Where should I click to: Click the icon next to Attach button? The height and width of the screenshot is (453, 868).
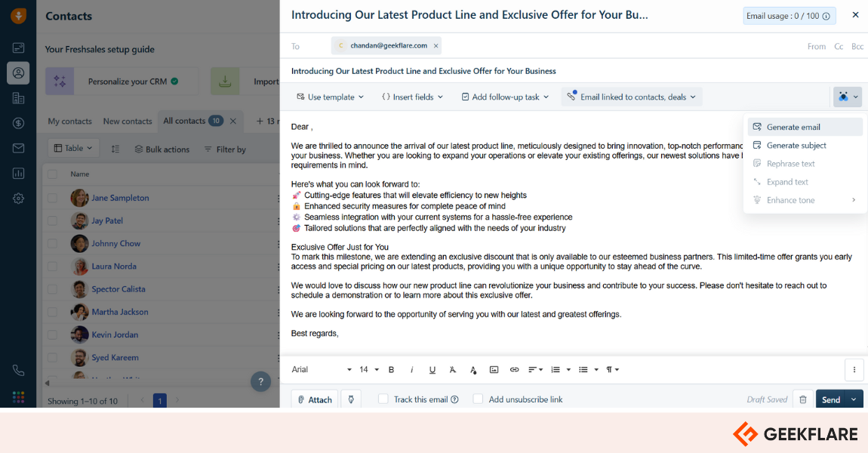click(351, 399)
